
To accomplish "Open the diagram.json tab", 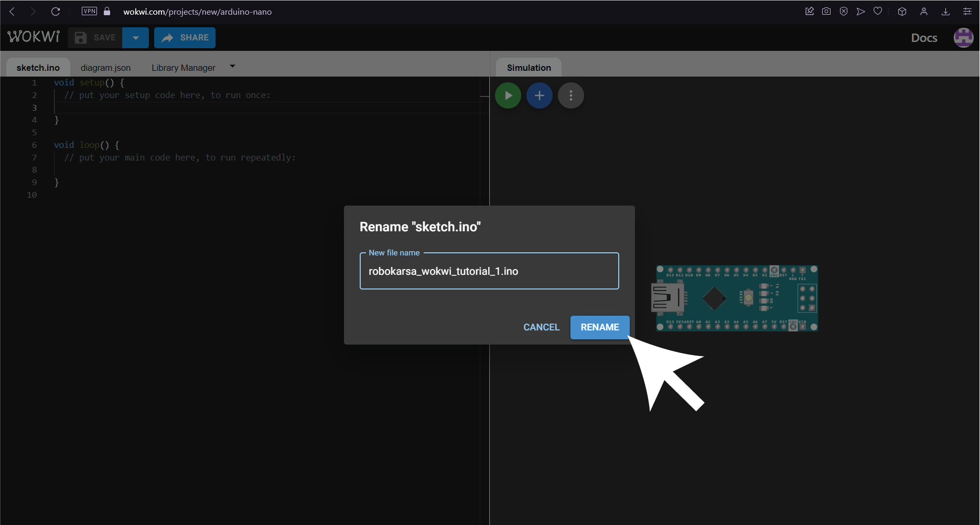I will pyautogui.click(x=105, y=68).
